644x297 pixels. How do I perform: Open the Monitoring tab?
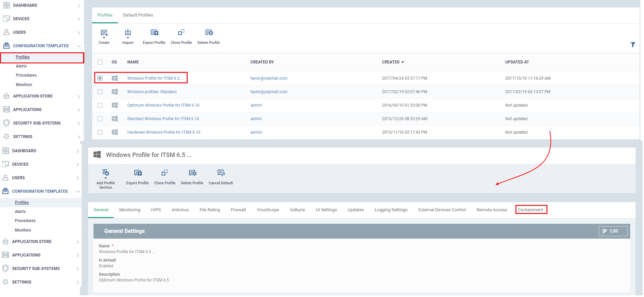pos(130,210)
